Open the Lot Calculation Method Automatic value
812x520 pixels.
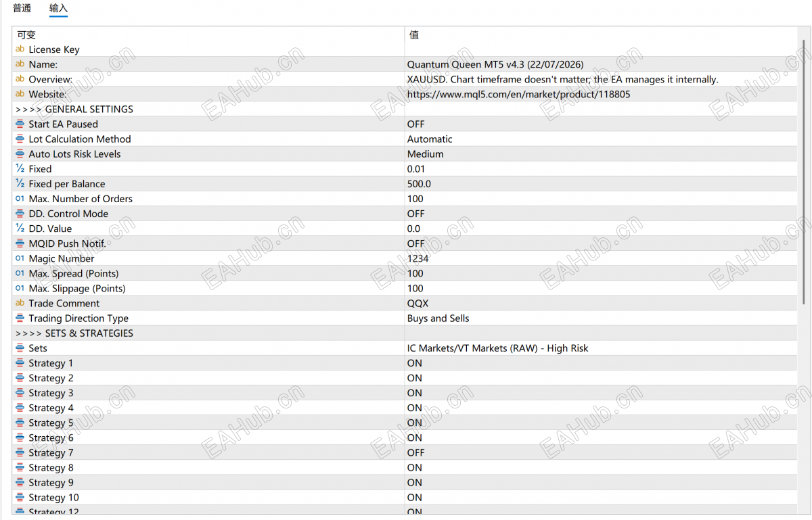pos(601,139)
